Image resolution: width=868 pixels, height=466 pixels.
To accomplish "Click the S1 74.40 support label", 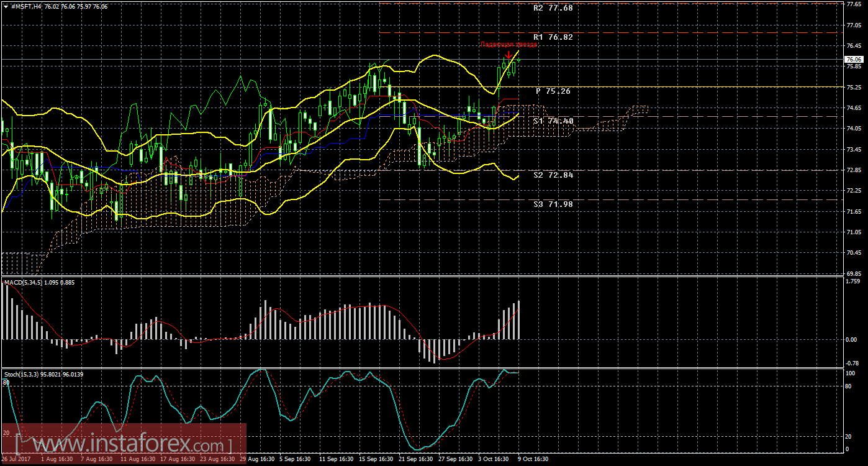I will [x=553, y=121].
